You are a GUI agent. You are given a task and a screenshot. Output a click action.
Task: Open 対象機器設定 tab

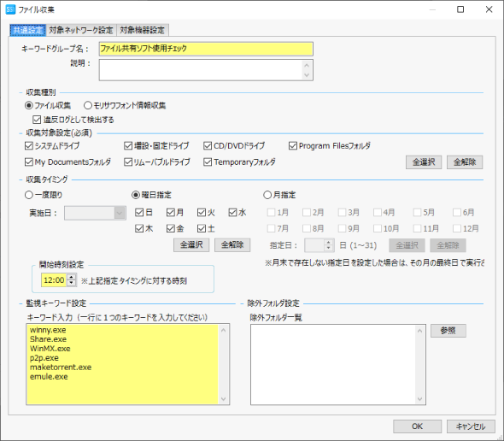[142, 30]
